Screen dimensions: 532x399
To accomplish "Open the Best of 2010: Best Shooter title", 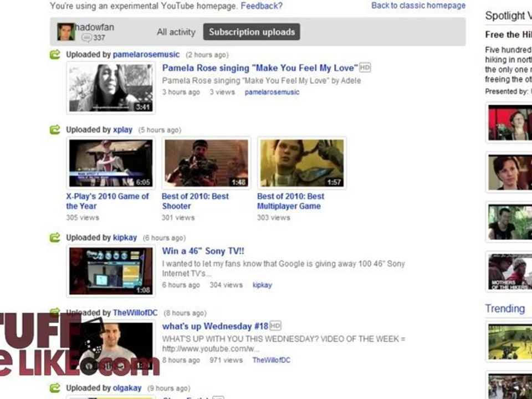I will (196, 201).
